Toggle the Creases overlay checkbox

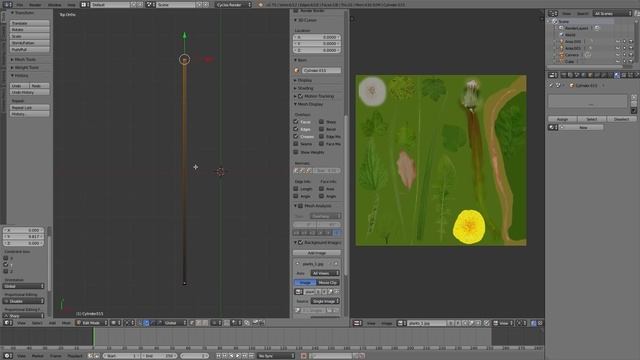(296, 136)
